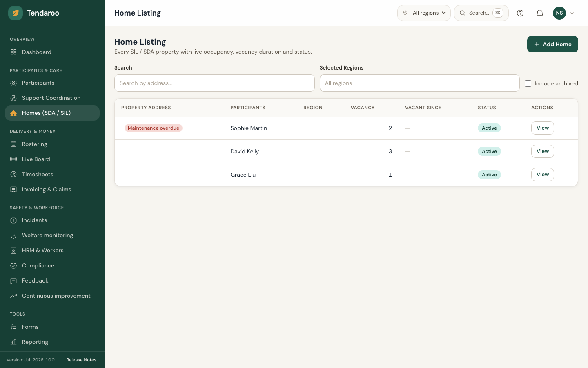The width and height of the screenshot is (588, 368).
Task: Open Compliance menu item
Action: click(52, 265)
